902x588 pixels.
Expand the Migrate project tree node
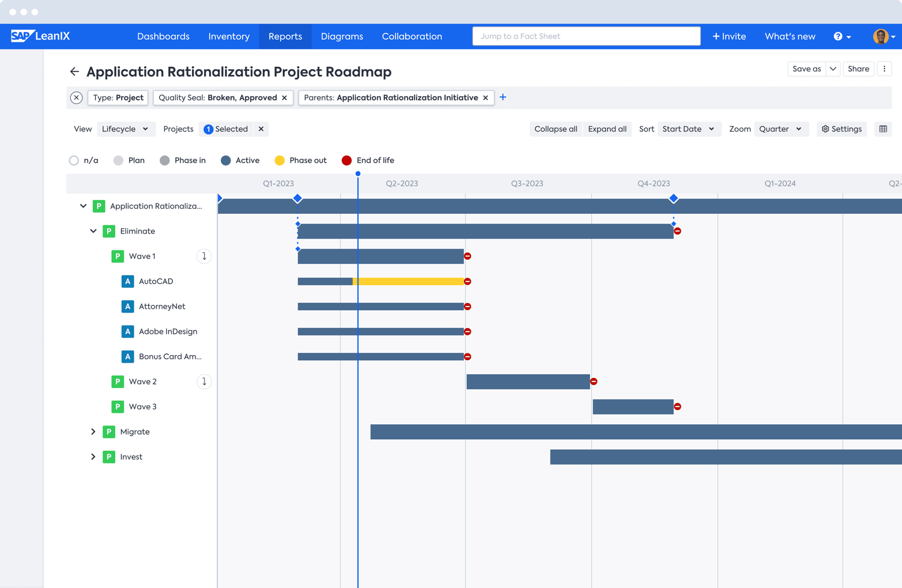[93, 431]
